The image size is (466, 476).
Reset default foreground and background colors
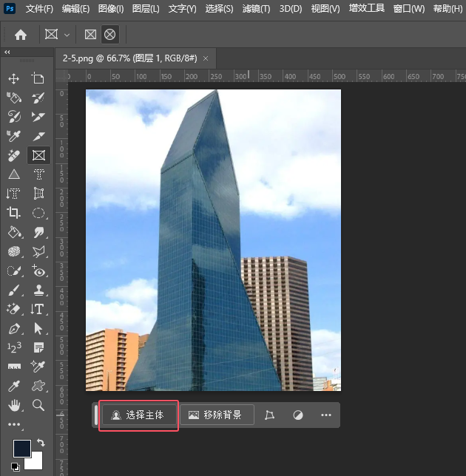tap(16, 466)
